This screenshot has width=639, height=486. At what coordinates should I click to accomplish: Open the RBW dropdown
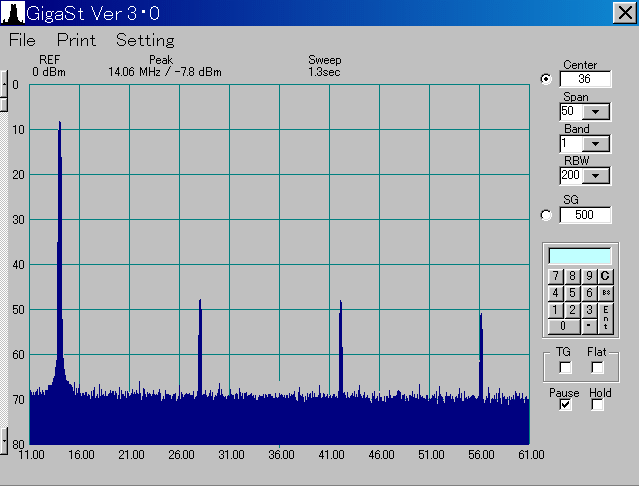click(x=595, y=176)
